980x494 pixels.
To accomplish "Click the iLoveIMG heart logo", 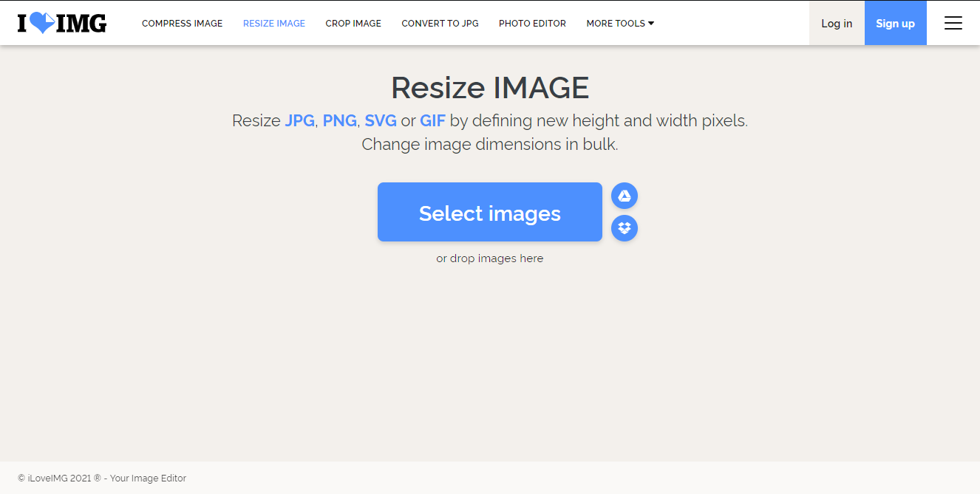I will [x=62, y=24].
